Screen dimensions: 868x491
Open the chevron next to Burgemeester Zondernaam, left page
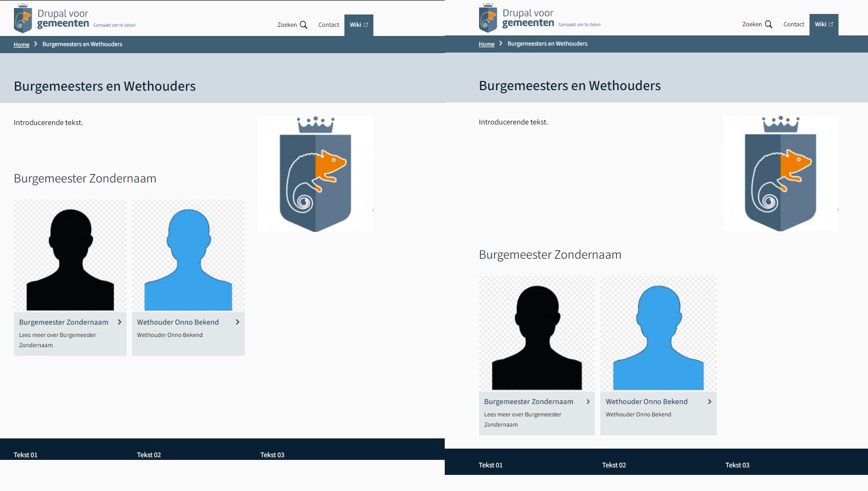(120, 322)
